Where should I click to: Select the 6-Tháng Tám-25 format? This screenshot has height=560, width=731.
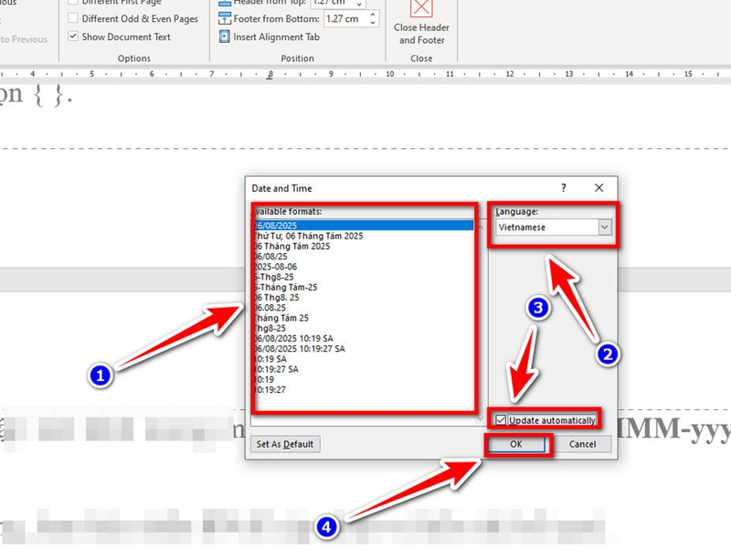tap(364, 287)
